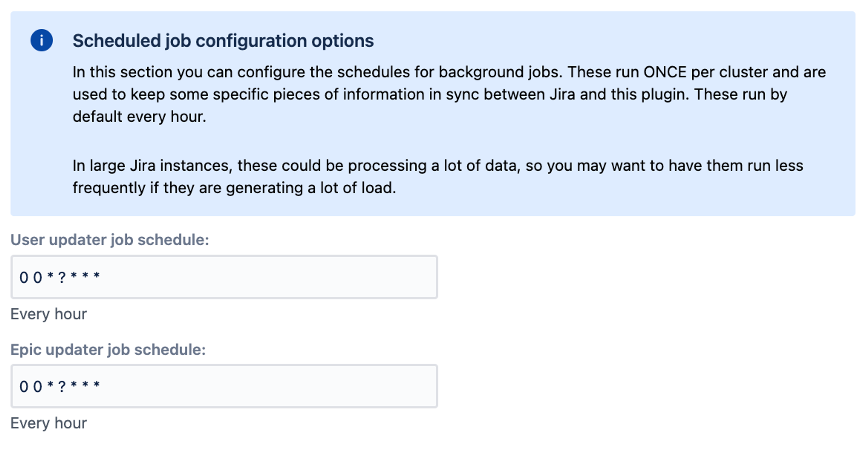Click the question mark in Epic updater cron
The image size is (868, 449).
[62, 387]
